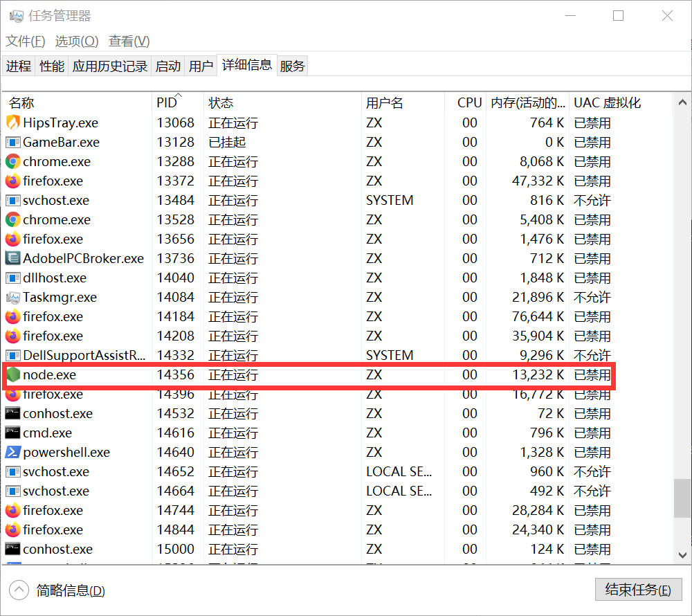692x616 pixels.
Task: Click firefox.exe icon for PID 14844
Action: [12, 530]
